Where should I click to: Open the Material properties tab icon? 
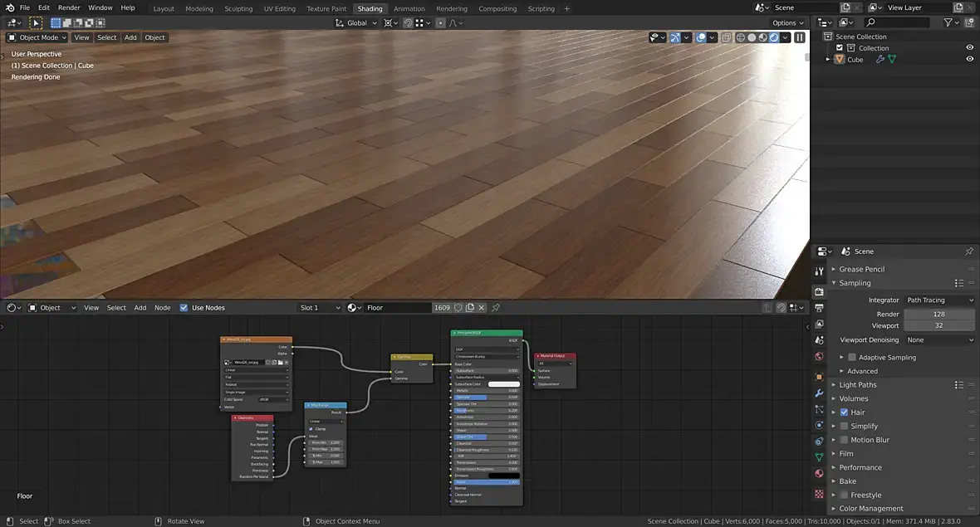(819, 473)
